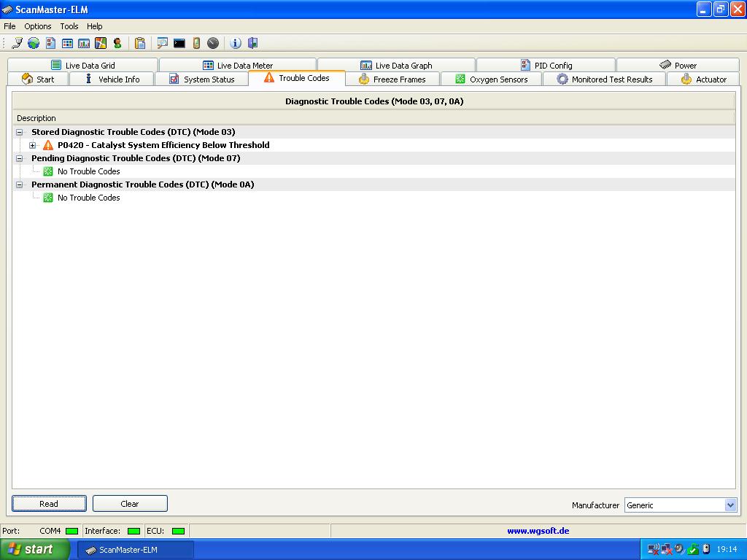Click the globe icon in toolbar
Screen dimensions: 747x560
[x=34, y=43]
